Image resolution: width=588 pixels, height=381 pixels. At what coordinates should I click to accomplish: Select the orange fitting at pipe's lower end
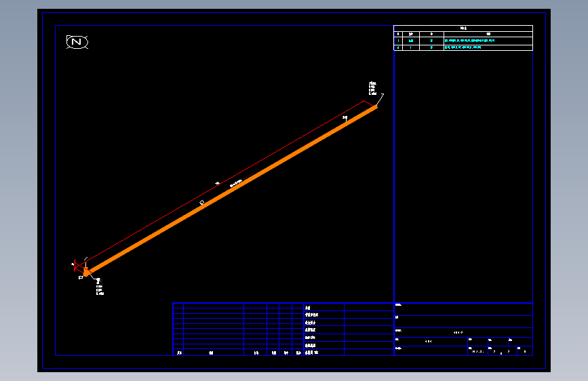click(x=86, y=272)
